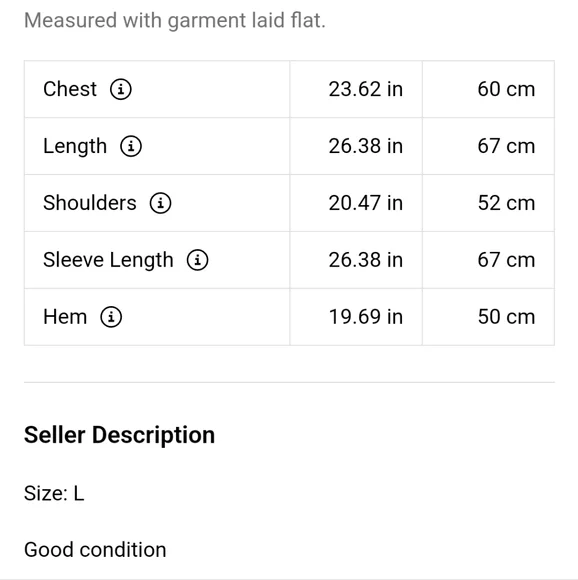Click the 23.62 in chest value

(x=366, y=89)
